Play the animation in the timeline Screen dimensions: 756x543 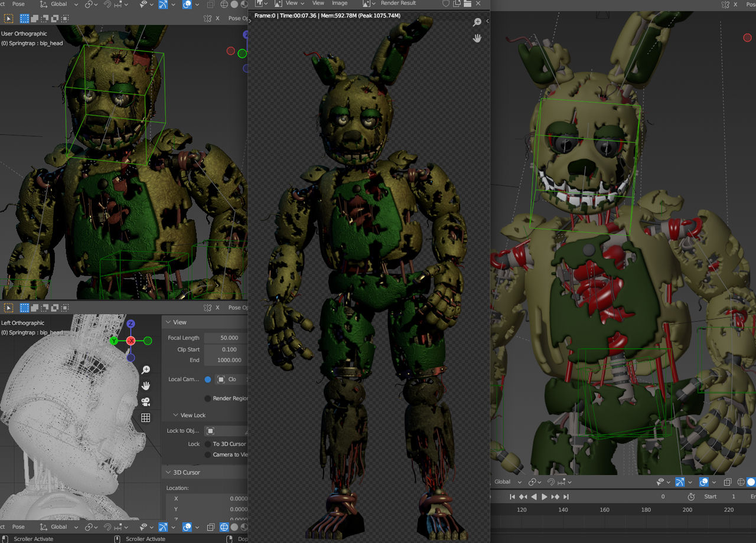point(544,496)
